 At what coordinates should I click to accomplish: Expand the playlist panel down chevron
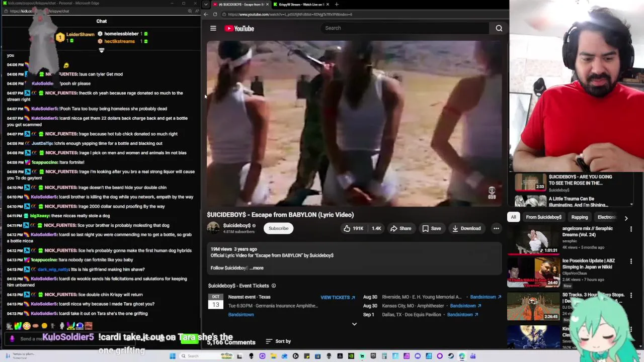pos(631,205)
